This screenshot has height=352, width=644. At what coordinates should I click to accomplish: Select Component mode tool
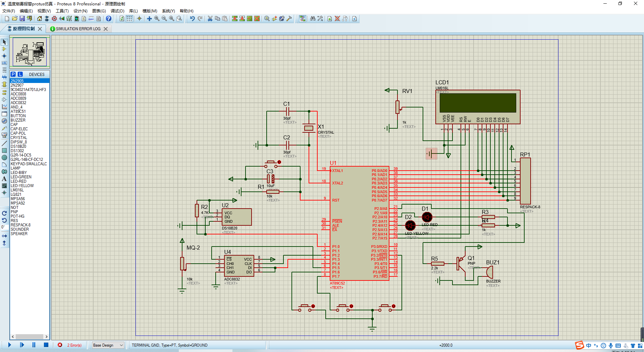tap(4, 49)
